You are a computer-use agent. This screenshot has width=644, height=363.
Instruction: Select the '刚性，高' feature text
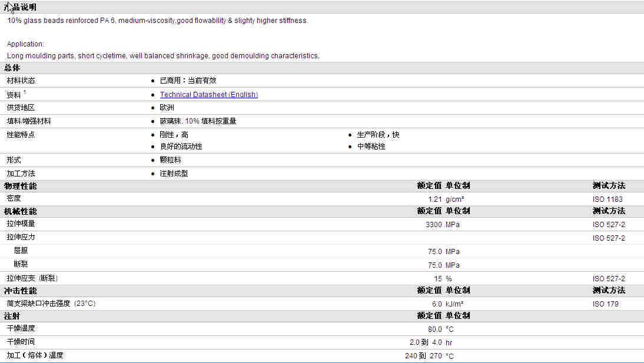tap(174, 135)
